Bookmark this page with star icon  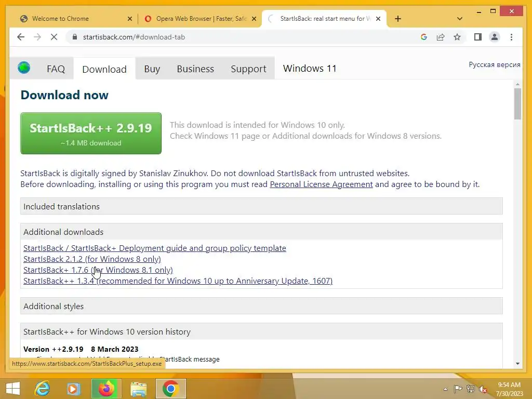[x=457, y=37]
